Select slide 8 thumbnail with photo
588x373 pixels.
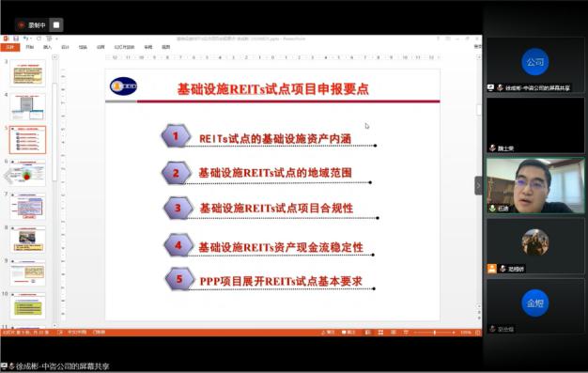pyautogui.click(x=28, y=240)
